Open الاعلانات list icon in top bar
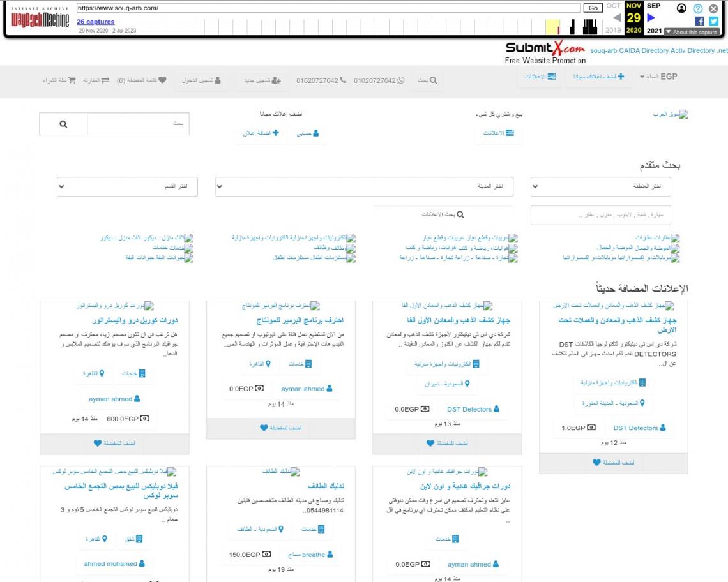Image resolution: width=728 pixels, height=582 pixels. [540, 77]
